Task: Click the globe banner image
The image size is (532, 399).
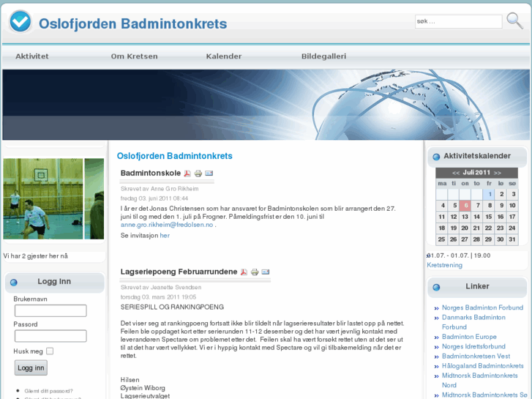Action: [x=266, y=105]
